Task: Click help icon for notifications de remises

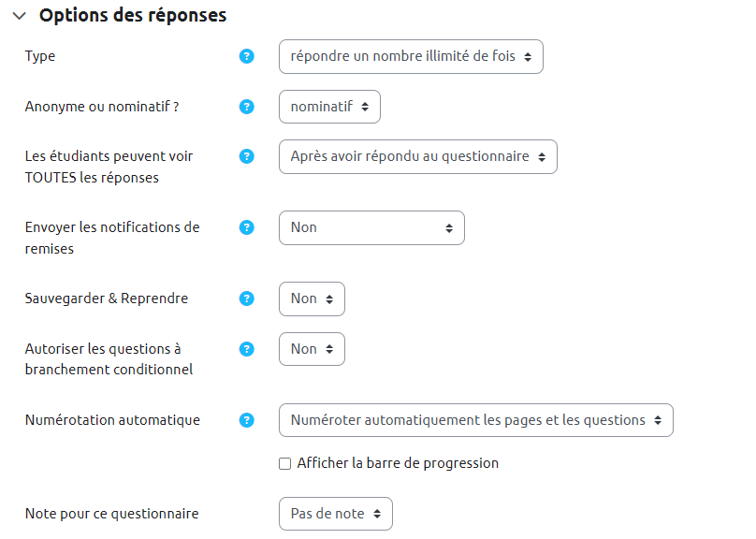Action: [247, 227]
